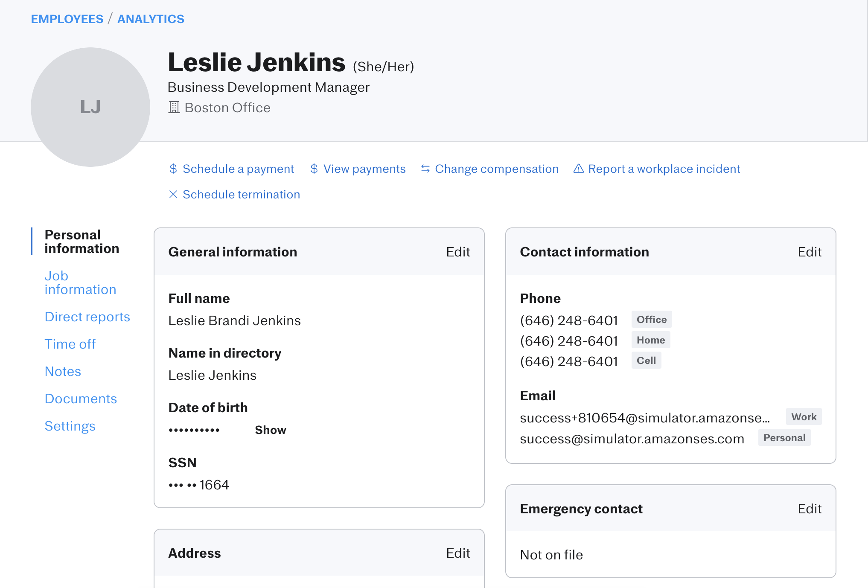Viewport: 868px width, 588px height.
Task: Edit the Emergency contact card
Action: point(809,509)
